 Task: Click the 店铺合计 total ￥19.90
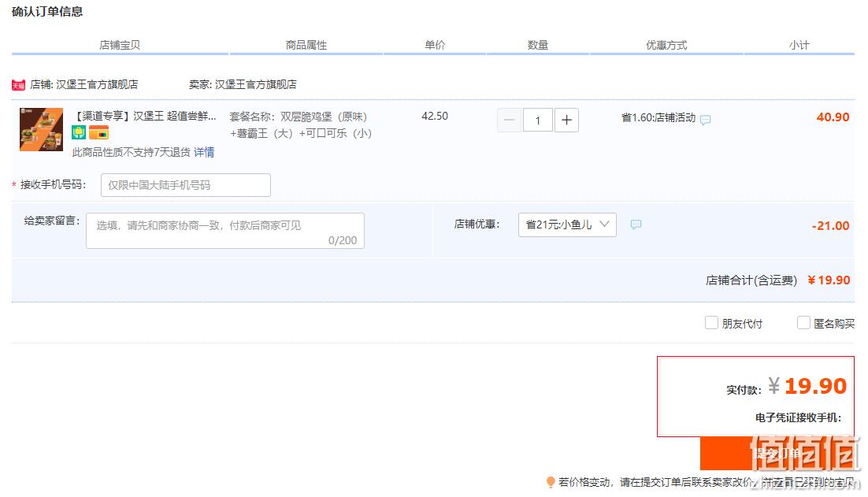(x=829, y=280)
